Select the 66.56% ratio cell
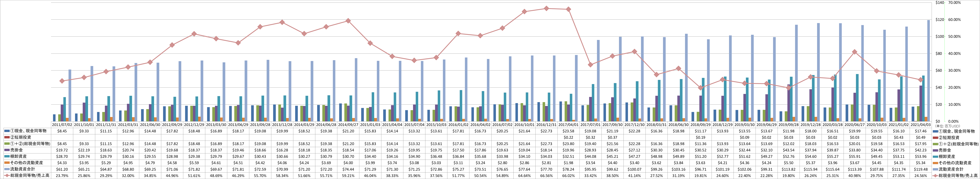Screen dimensions: 980x179 pos(546,175)
